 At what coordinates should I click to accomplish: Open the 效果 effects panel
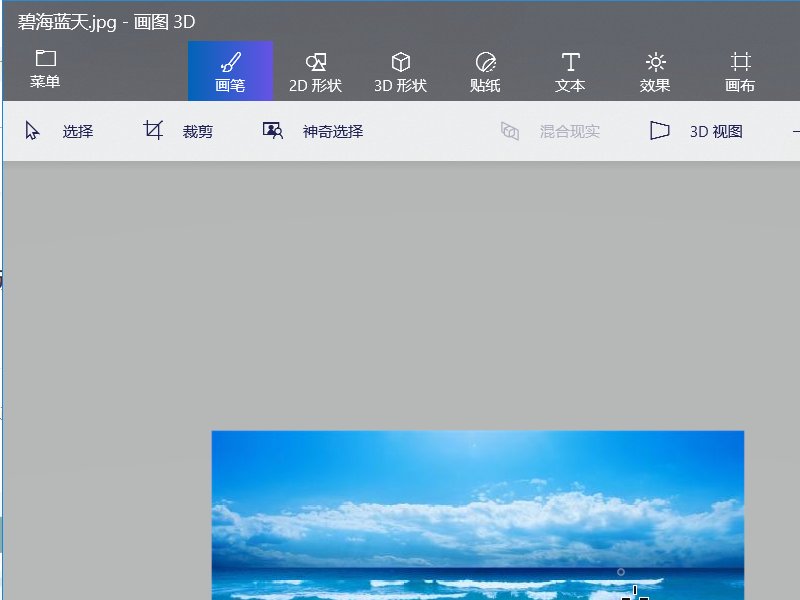click(654, 70)
